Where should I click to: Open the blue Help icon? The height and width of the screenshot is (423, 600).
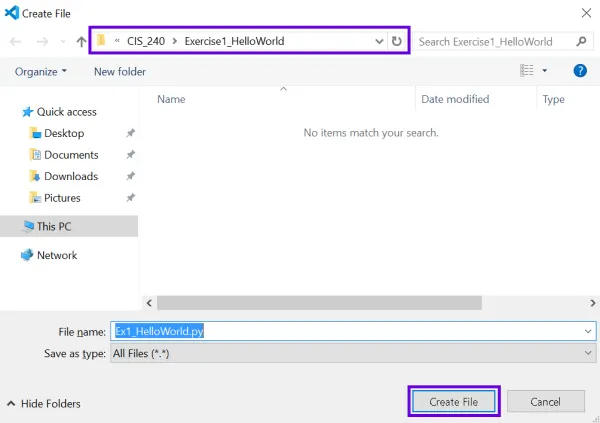coord(580,70)
